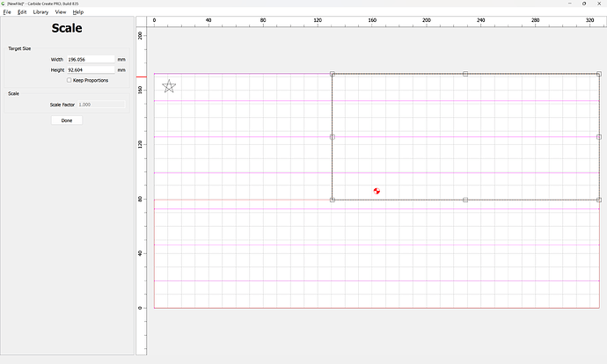This screenshot has width=607, height=364.
Task: Click the bottom-left selection handle
Action: [333, 200]
